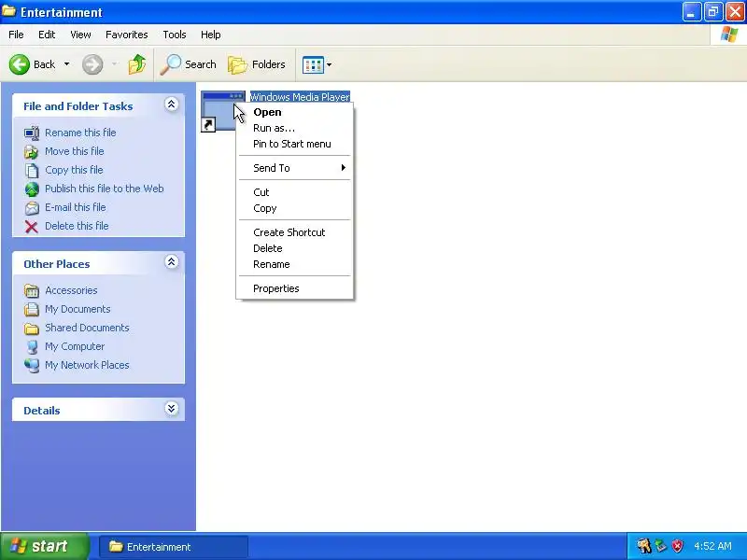Collapse the File and Folder Tasks panel

point(172,105)
